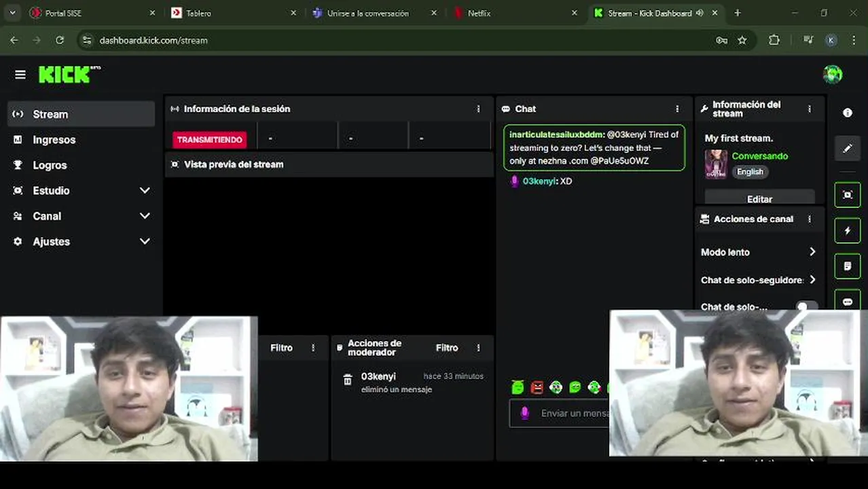Open the browser extensions puzzle icon
The image size is (868, 489).
tap(774, 40)
